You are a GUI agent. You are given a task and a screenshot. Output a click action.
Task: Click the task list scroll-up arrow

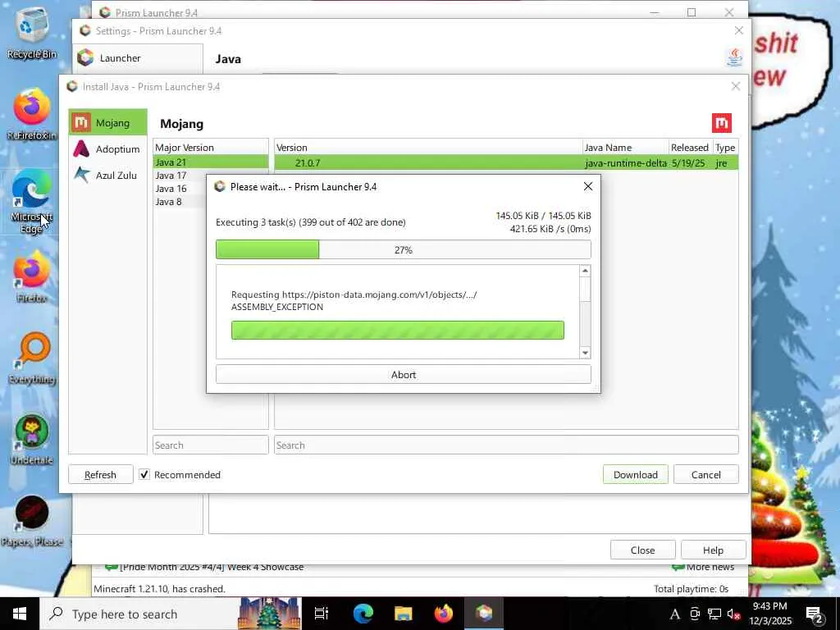point(585,271)
